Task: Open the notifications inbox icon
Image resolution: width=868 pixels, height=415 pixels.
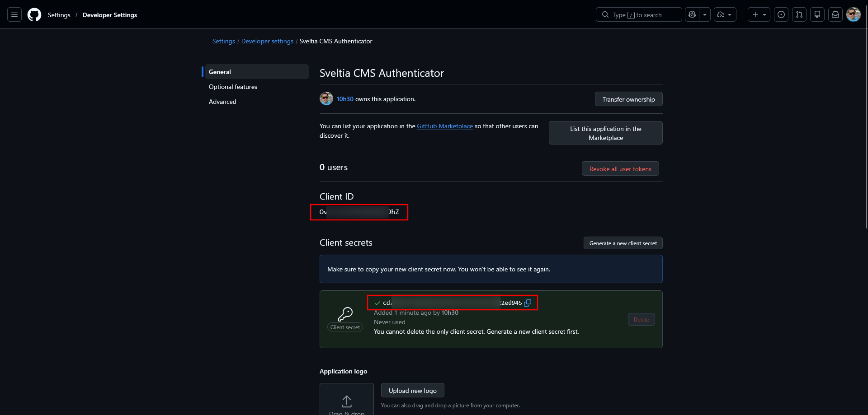Action: [x=835, y=15]
